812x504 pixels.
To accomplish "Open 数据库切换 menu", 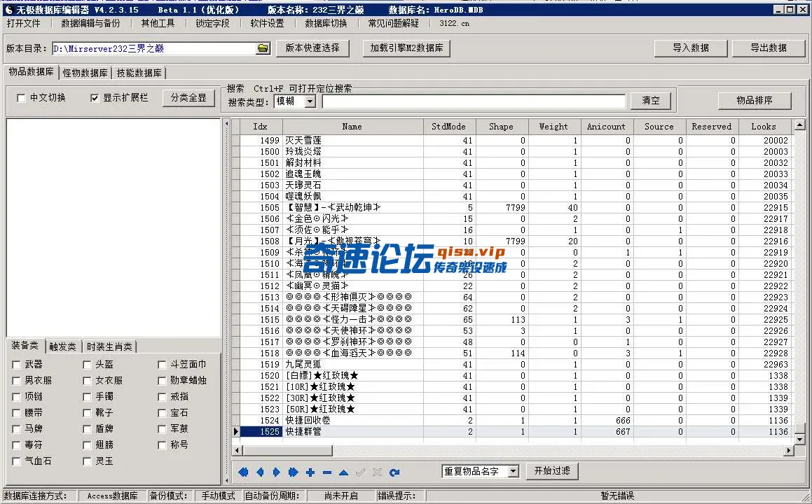I will click(x=326, y=23).
